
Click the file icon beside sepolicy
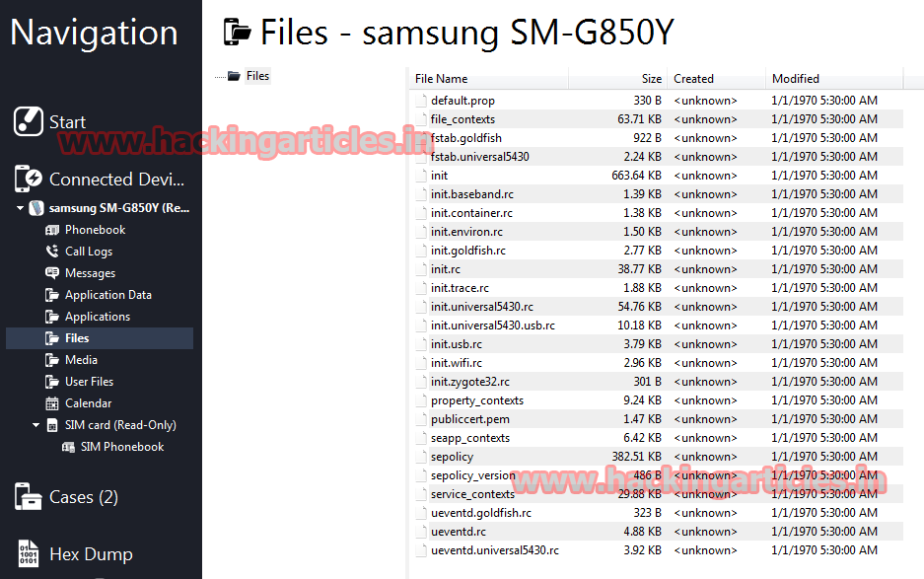421,457
